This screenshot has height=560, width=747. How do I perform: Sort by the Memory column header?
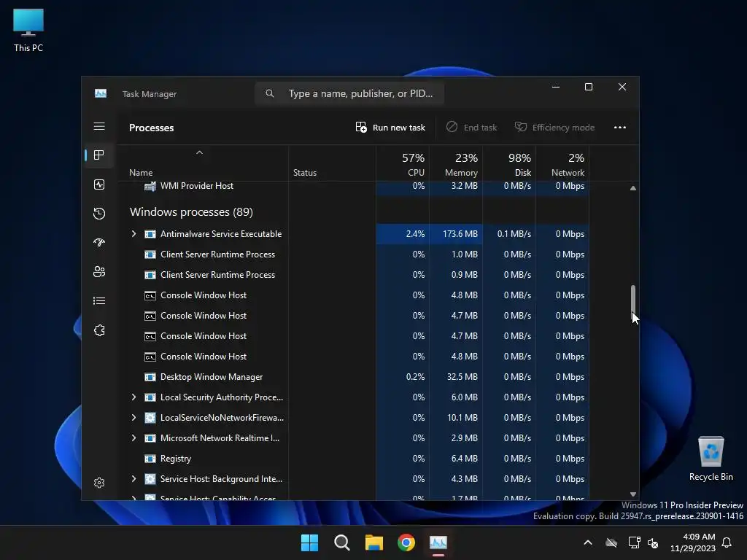point(456,163)
